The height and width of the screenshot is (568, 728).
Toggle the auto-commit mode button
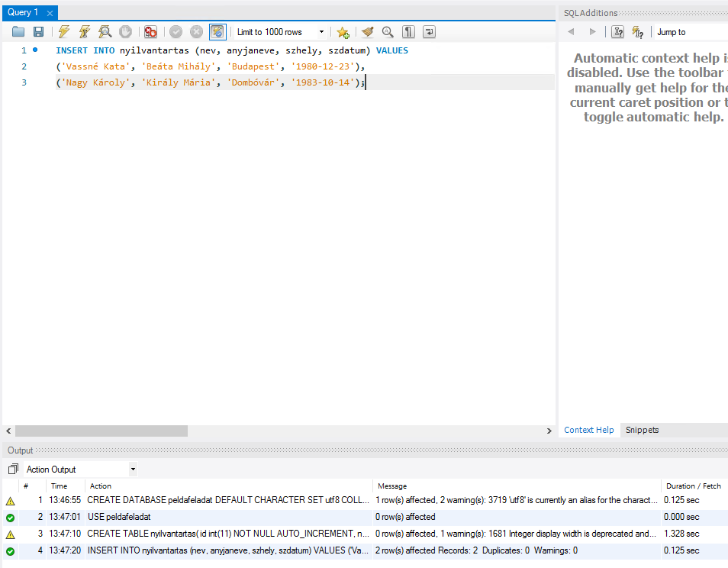[217, 32]
